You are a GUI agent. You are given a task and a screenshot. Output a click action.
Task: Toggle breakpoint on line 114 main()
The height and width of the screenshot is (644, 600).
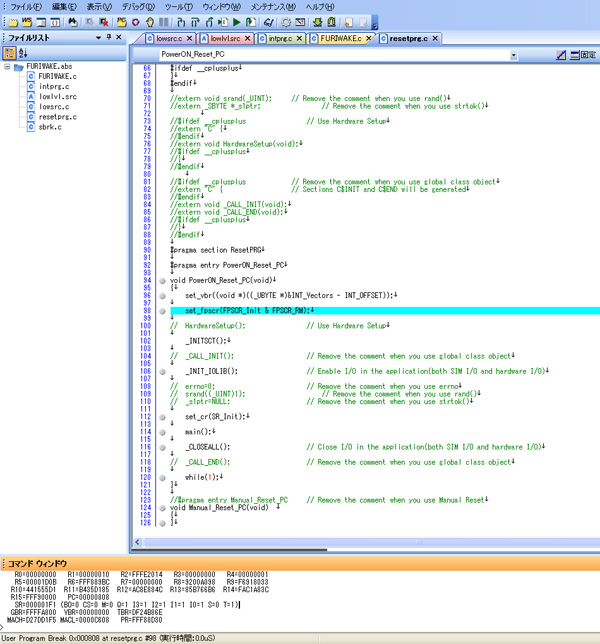tap(162, 432)
